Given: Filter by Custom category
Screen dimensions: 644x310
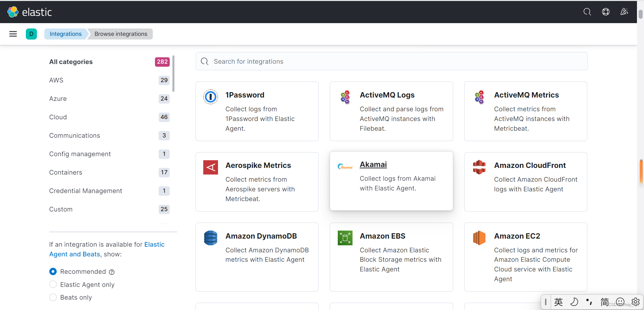Looking at the screenshot, I should tap(109, 209).
